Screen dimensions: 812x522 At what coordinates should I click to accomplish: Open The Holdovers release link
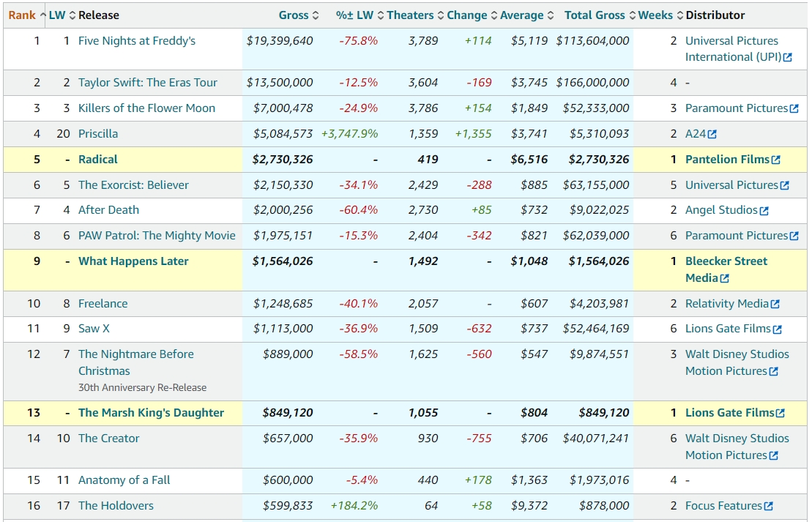pos(116,506)
